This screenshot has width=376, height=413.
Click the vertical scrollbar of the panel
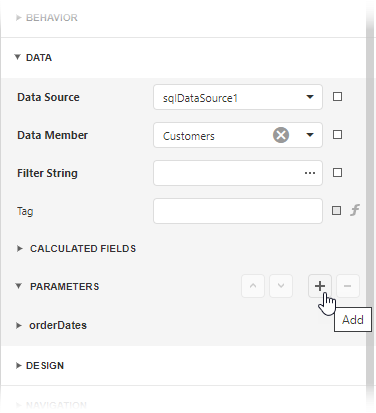click(x=370, y=207)
